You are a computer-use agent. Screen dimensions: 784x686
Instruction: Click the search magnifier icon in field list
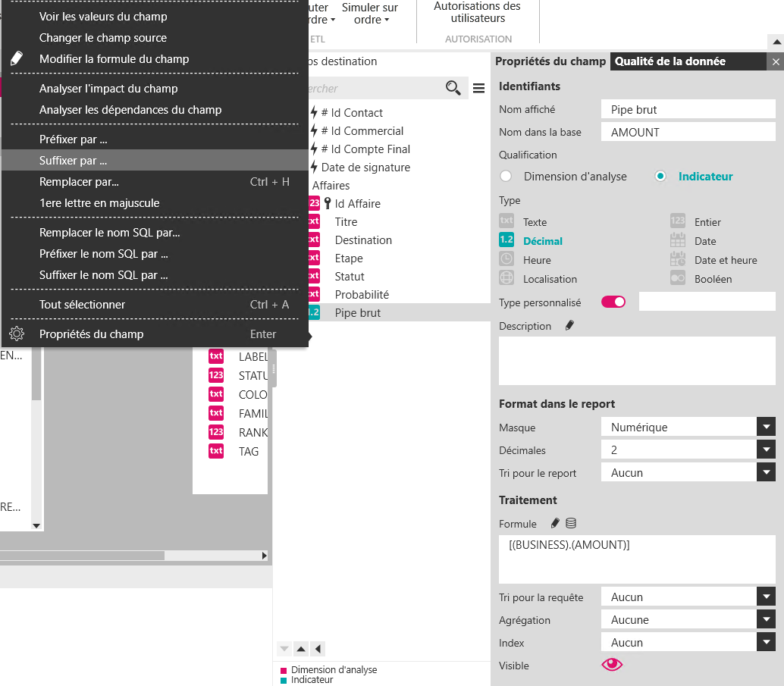(x=453, y=89)
